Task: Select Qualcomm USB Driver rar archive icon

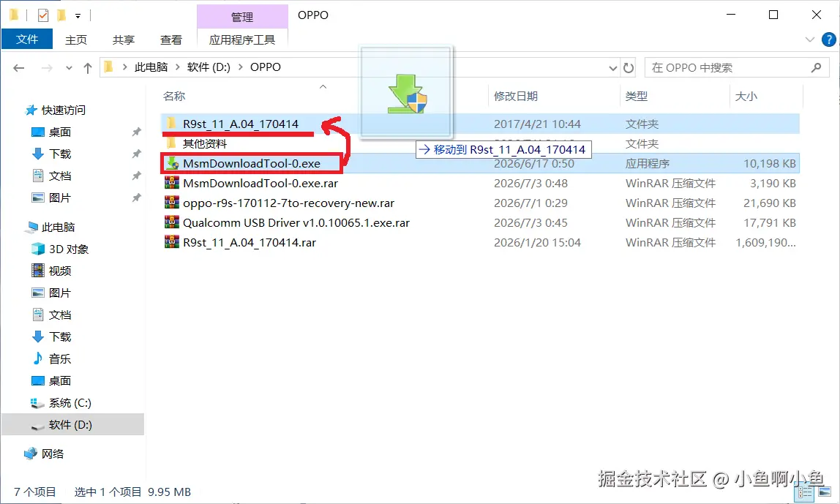Action: [171, 223]
